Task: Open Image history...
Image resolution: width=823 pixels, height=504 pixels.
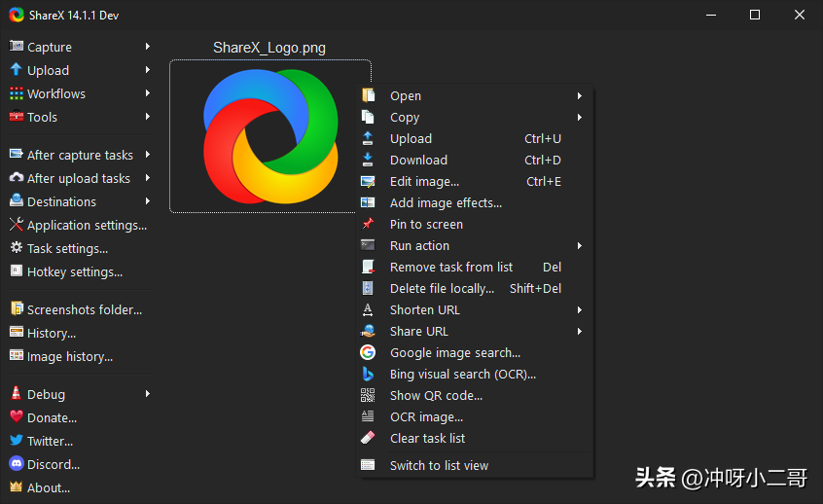Action: tap(69, 356)
